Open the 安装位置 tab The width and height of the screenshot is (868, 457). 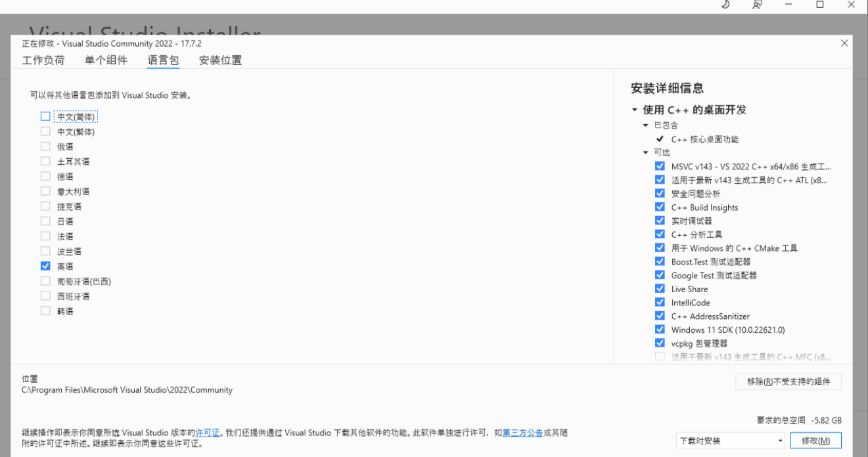[221, 60]
